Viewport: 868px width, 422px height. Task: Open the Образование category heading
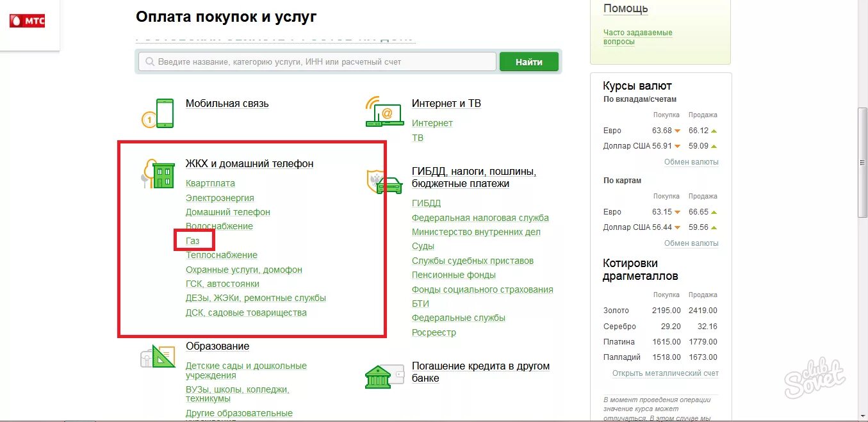click(x=217, y=346)
